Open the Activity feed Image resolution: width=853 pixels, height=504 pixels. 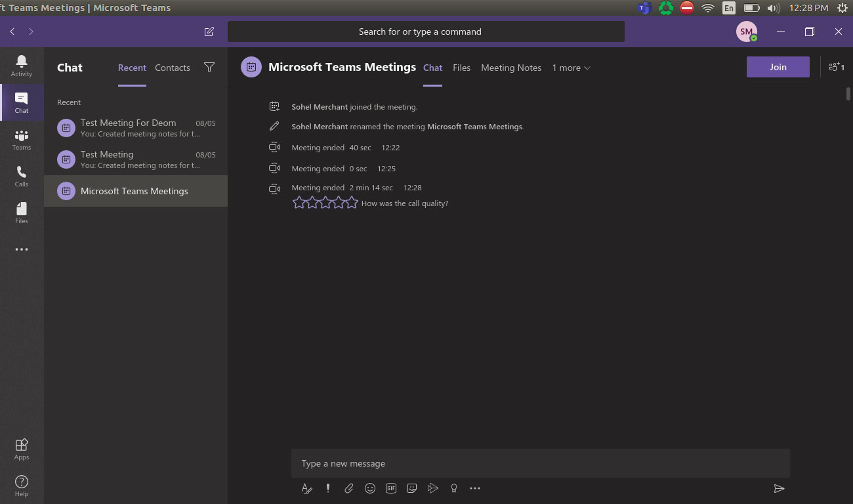pos(22,66)
